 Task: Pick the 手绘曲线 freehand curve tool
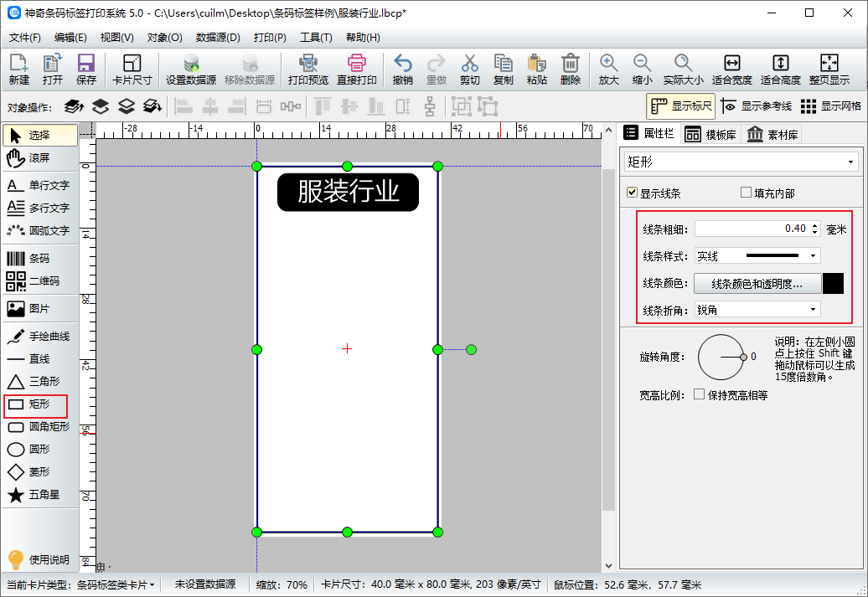pos(39,337)
